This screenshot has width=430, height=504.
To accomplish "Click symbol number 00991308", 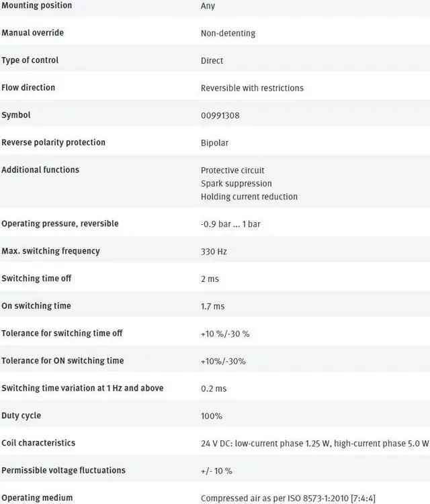I will [x=220, y=115].
